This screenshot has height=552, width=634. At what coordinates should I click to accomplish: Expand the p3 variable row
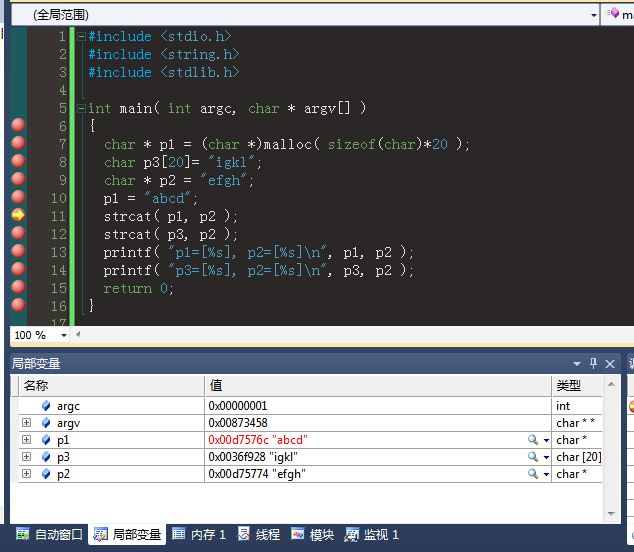(x=27, y=457)
